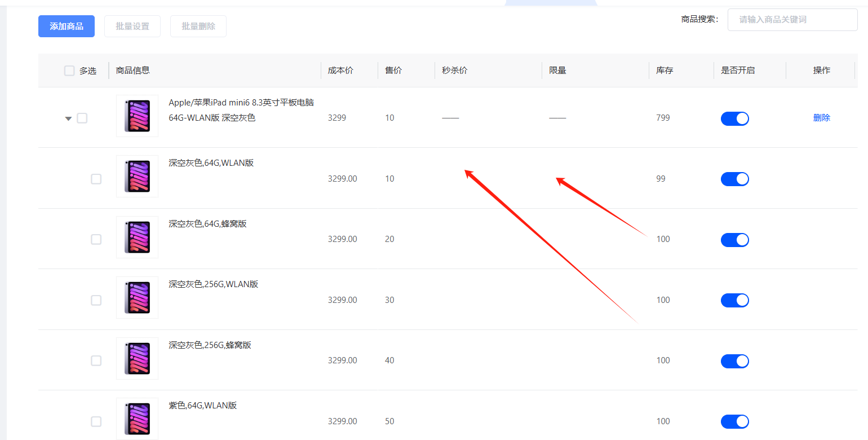
Task: Click the 库存 column header
Action: coord(665,71)
